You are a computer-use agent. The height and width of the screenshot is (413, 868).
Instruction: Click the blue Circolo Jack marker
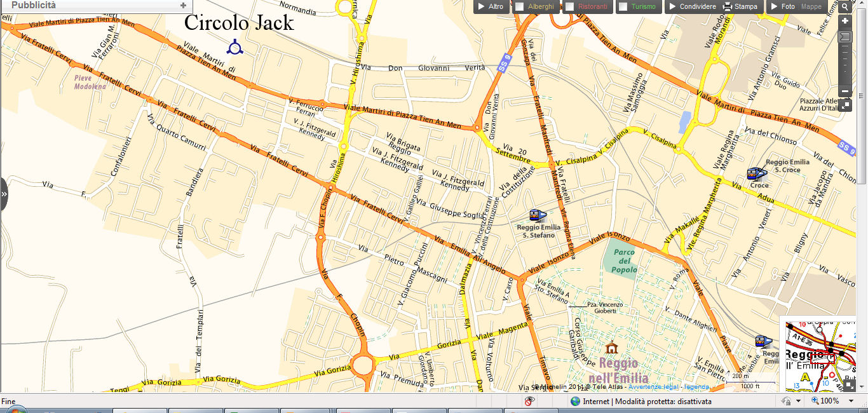[236, 46]
